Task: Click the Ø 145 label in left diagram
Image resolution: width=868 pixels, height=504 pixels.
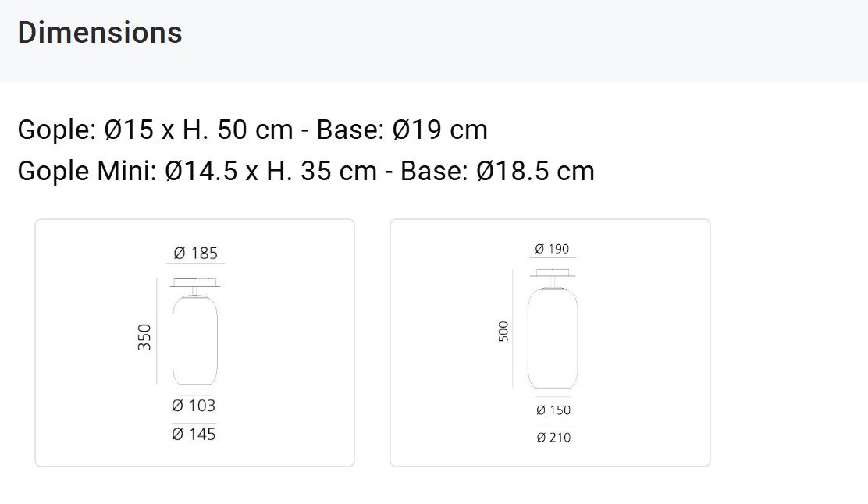Action: point(194,435)
